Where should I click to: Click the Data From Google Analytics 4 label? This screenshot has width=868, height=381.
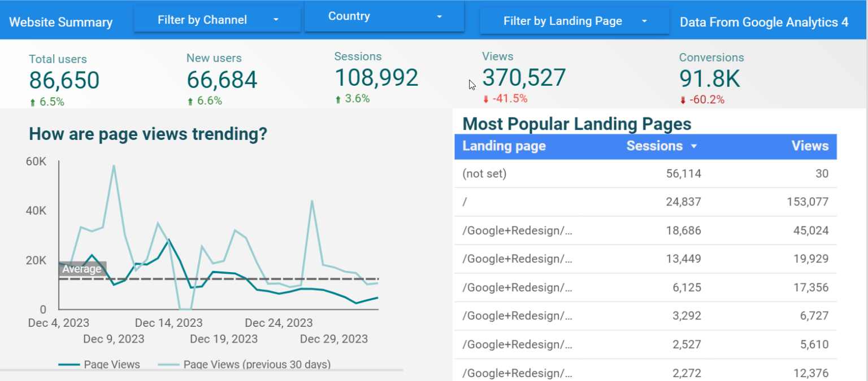[763, 22]
